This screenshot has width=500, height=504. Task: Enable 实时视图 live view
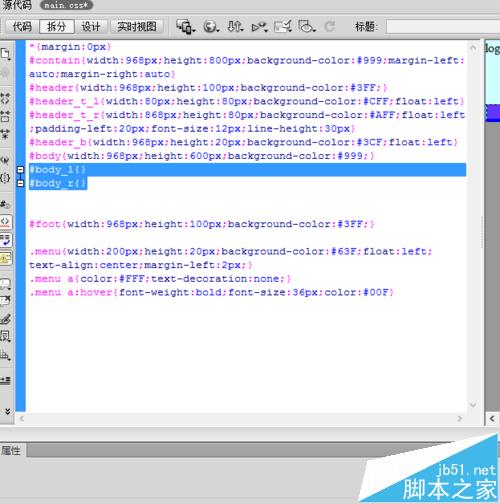pos(137,26)
